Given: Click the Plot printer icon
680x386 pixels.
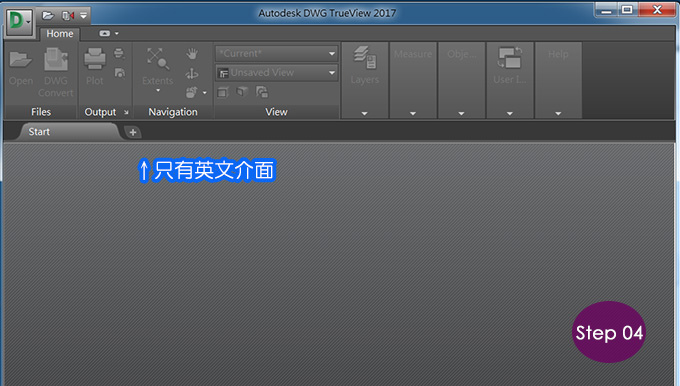Looking at the screenshot, I should [x=95, y=59].
